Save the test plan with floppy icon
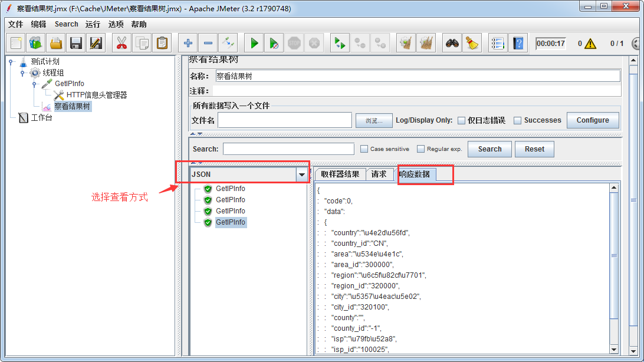 click(76, 43)
